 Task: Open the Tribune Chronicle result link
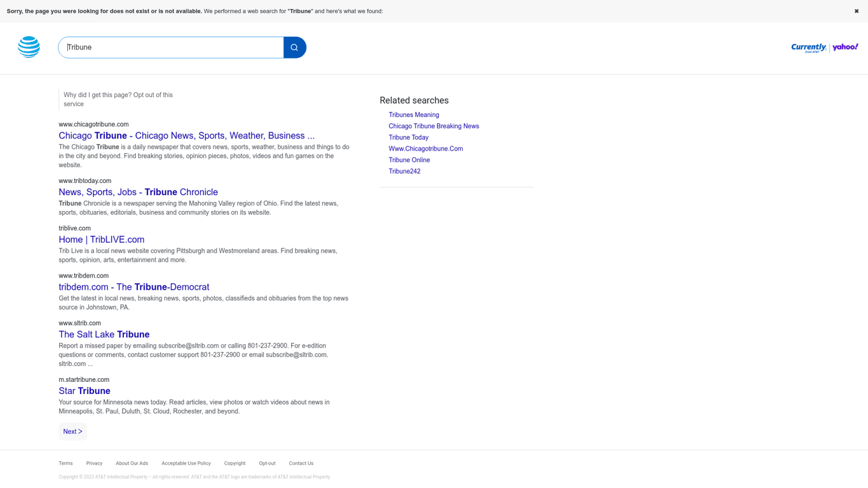tap(138, 192)
